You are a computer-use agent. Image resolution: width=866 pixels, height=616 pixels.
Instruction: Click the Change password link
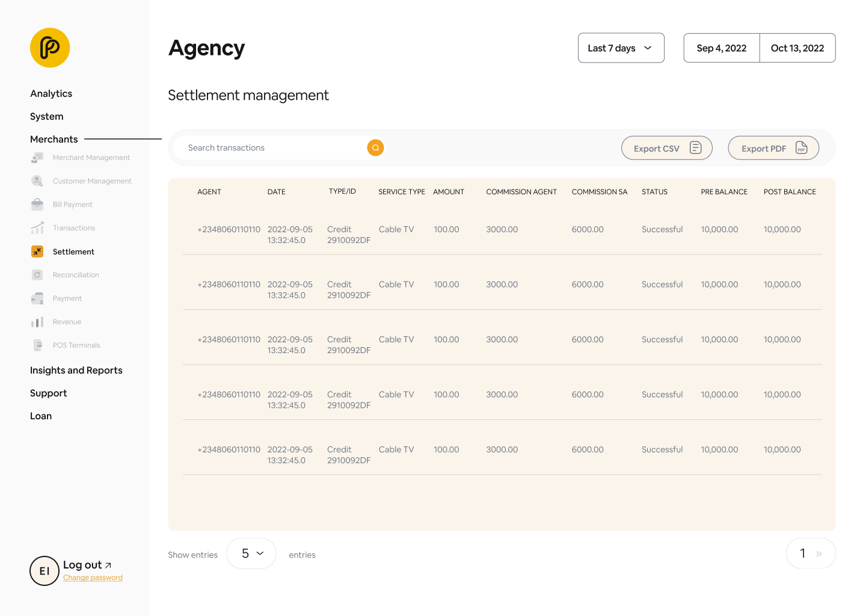93,577
